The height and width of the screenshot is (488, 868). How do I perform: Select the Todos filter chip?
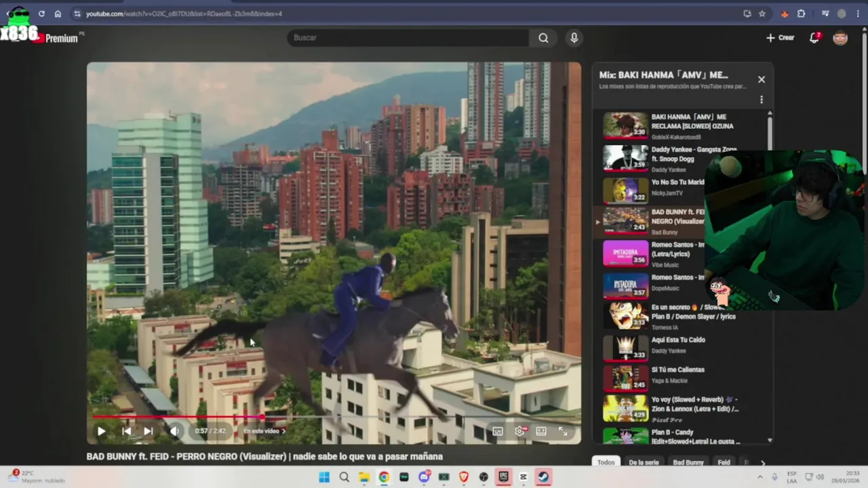606,462
